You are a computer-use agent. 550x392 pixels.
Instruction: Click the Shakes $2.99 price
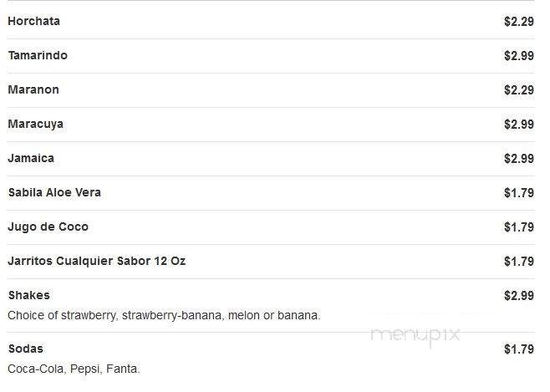coord(519,296)
